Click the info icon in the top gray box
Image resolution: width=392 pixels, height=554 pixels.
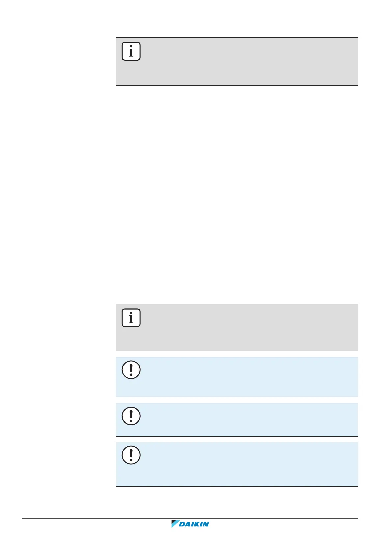coord(131,51)
